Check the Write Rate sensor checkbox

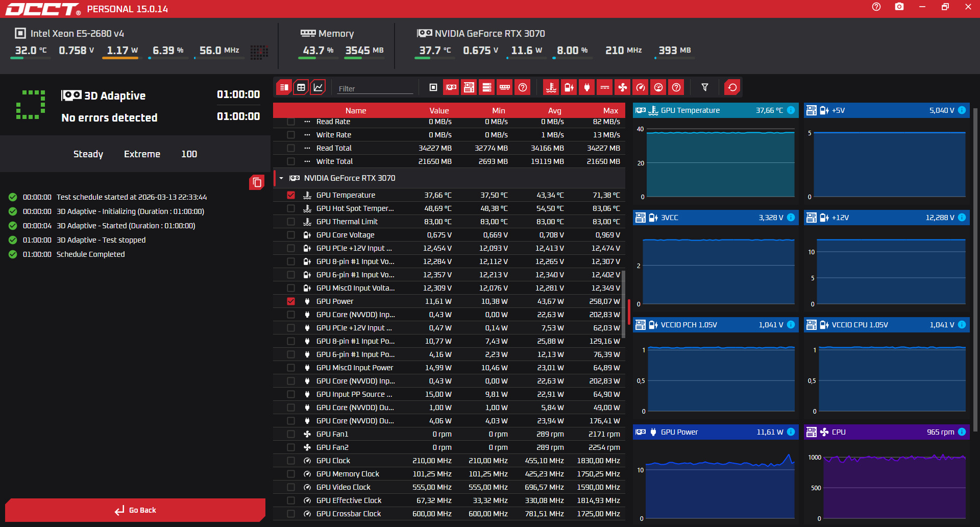coord(291,135)
